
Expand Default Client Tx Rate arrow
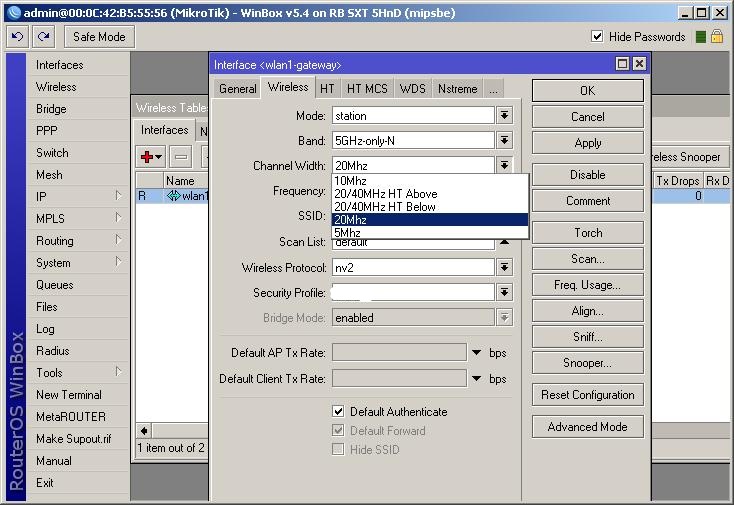(x=477, y=378)
